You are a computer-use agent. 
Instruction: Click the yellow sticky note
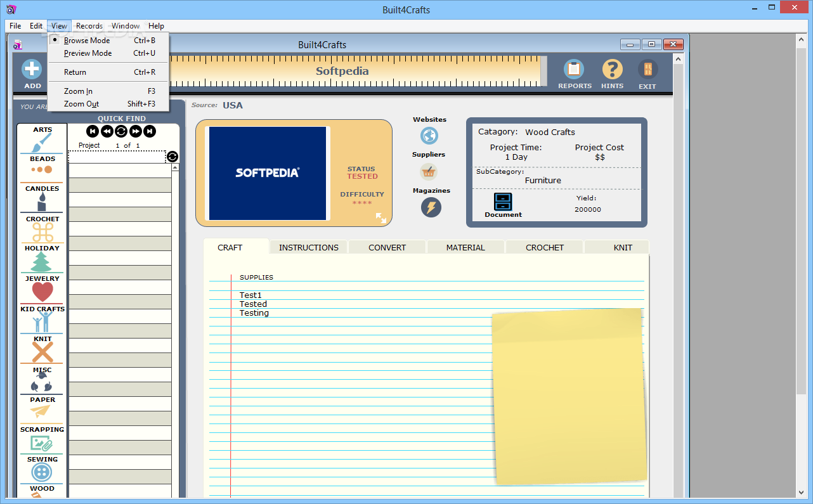pyautogui.click(x=569, y=396)
